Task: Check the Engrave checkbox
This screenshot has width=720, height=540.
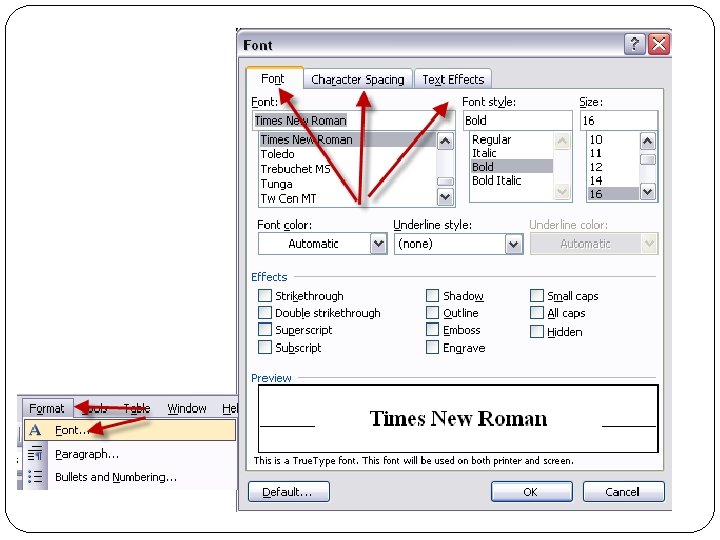Action: pyautogui.click(x=432, y=347)
